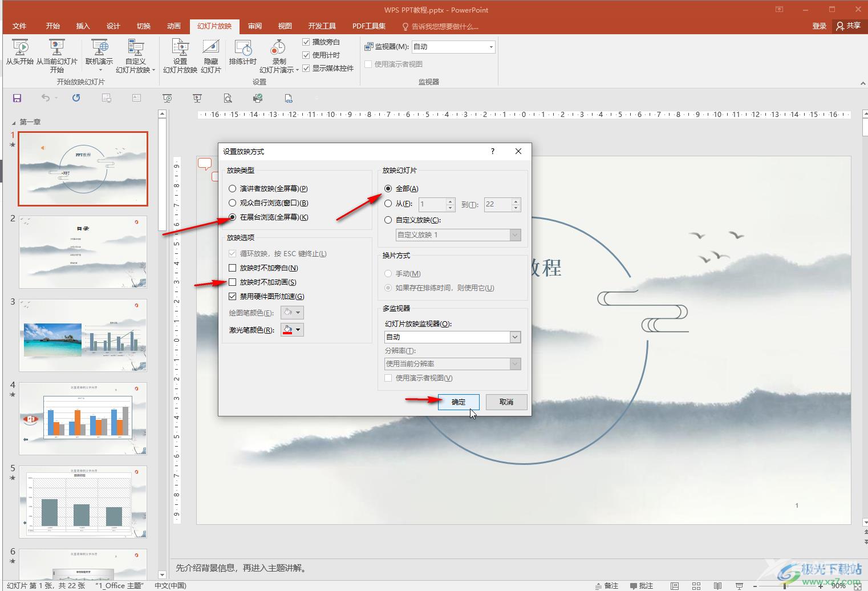Click the 批注 comments button in status bar
The height and width of the screenshot is (591, 868).
[x=642, y=586]
